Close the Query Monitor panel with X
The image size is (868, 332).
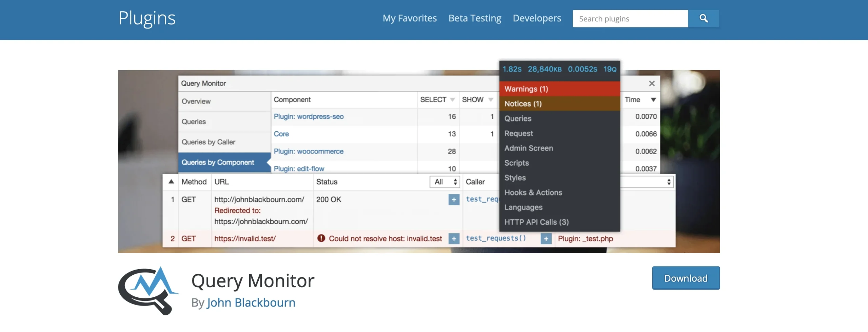pyautogui.click(x=652, y=84)
